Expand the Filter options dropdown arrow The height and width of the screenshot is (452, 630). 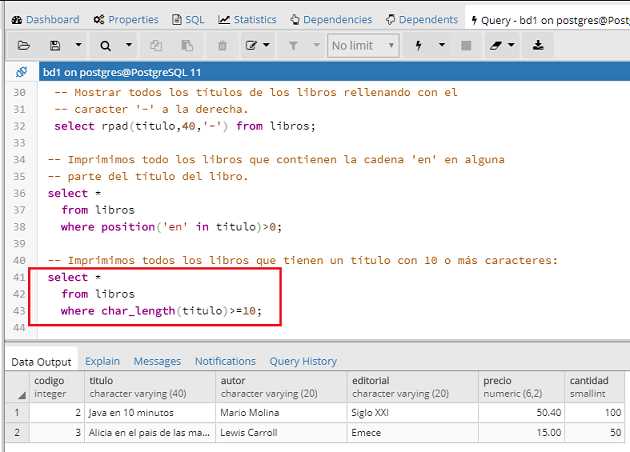pyautogui.click(x=316, y=45)
